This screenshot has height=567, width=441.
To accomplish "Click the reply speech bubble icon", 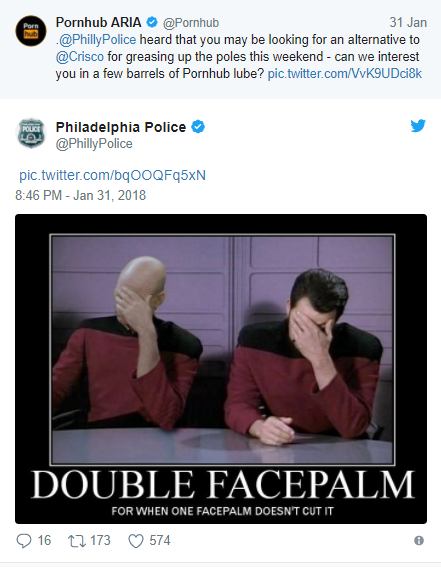I will 24,541.
